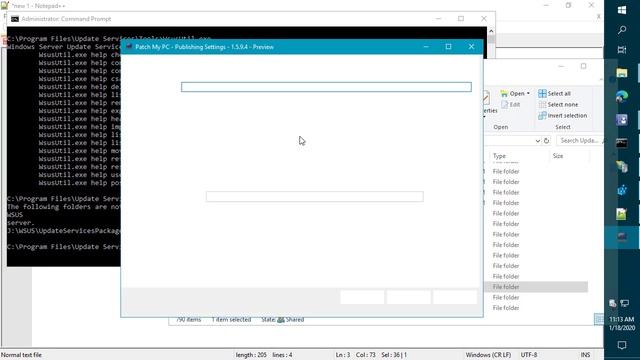Click 'Windows Server Update Service' line in Command Prompt
Viewport: 640px width, 360px height.
point(64,47)
